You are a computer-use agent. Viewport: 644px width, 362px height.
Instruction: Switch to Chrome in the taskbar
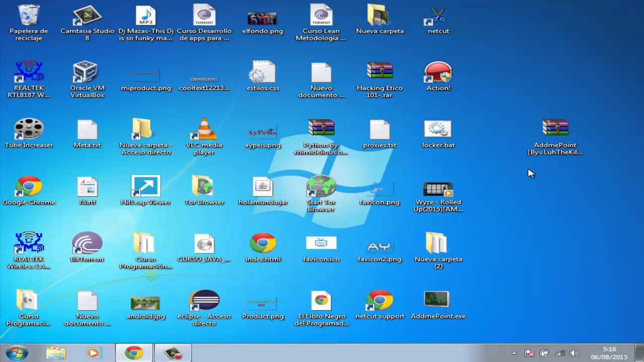133,353
